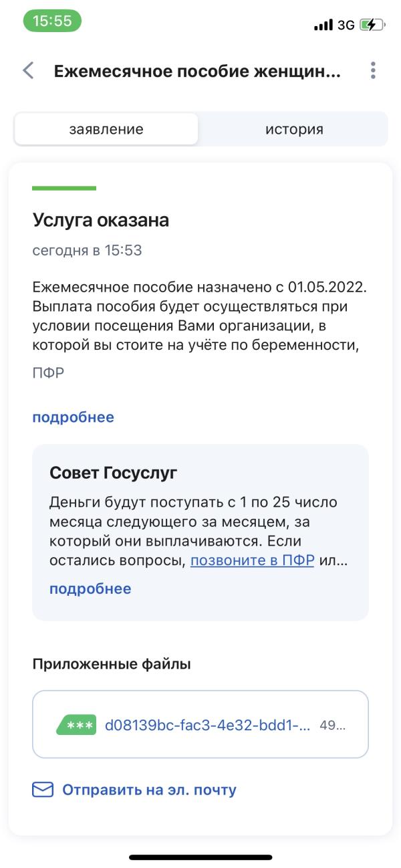This screenshot has width=401, height=868.
Task: Open the позвоните в ПФР link
Action: (252, 560)
